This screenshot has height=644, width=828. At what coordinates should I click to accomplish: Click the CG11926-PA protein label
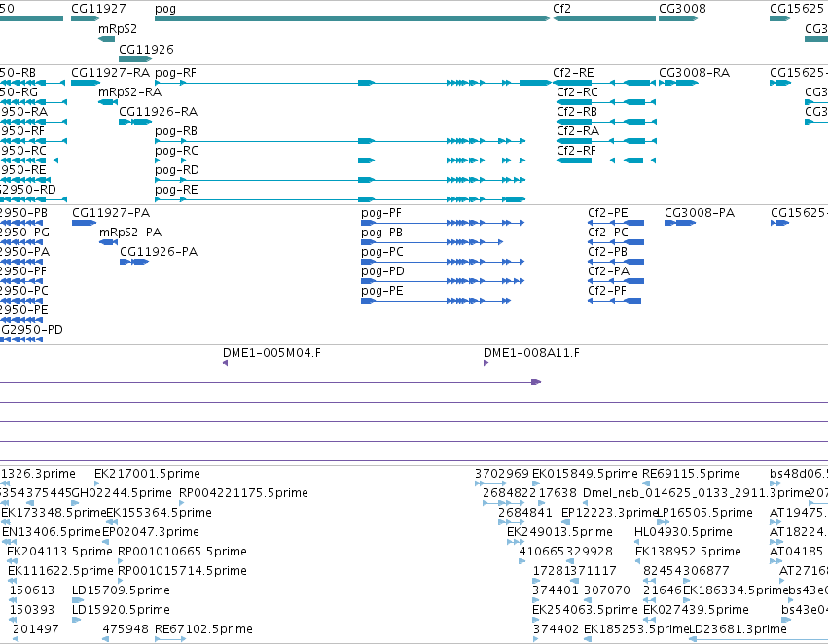click(159, 252)
